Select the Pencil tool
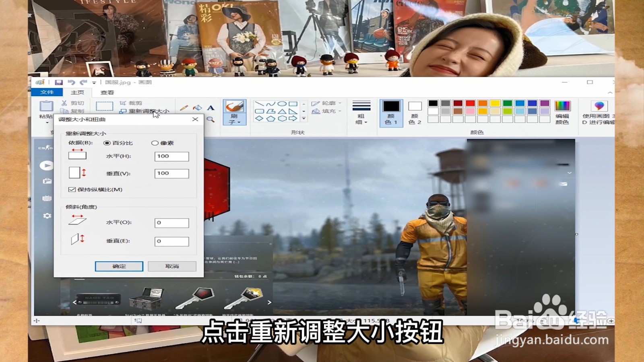This screenshot has width=644, height=362. pyautogui.click(x=184, y=108)
